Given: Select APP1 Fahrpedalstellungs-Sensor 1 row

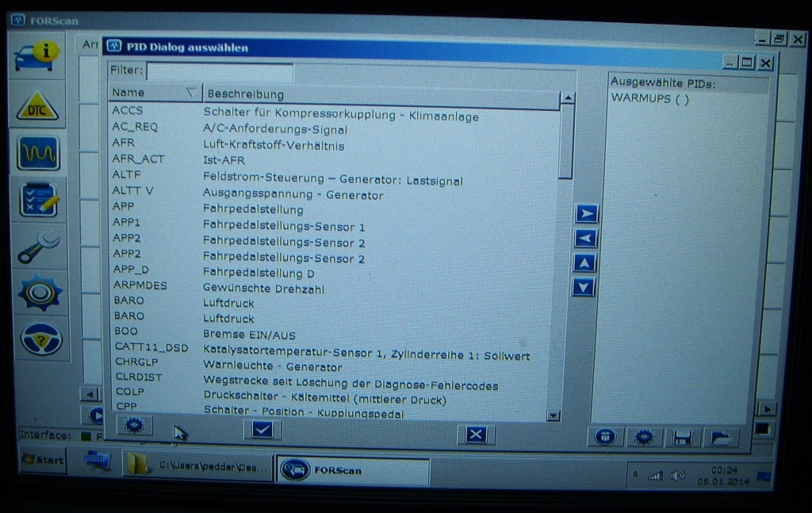Looking at the screenshot, I should pos(334,224).
